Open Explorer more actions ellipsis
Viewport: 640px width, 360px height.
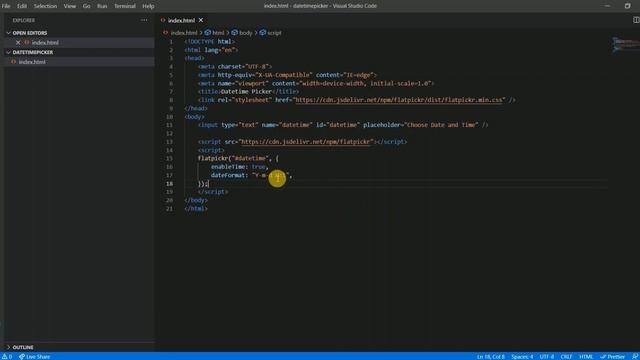click(144, 20)
